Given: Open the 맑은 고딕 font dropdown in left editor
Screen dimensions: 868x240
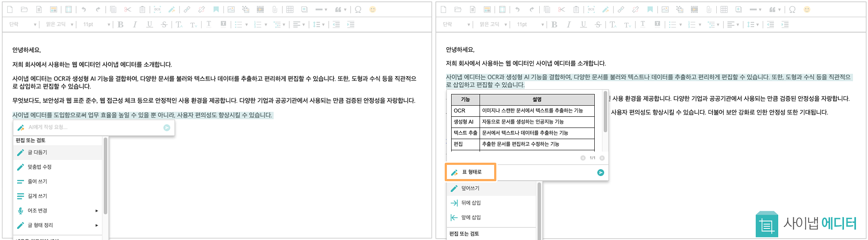Looking at the screenshot, I should [60, 24].
